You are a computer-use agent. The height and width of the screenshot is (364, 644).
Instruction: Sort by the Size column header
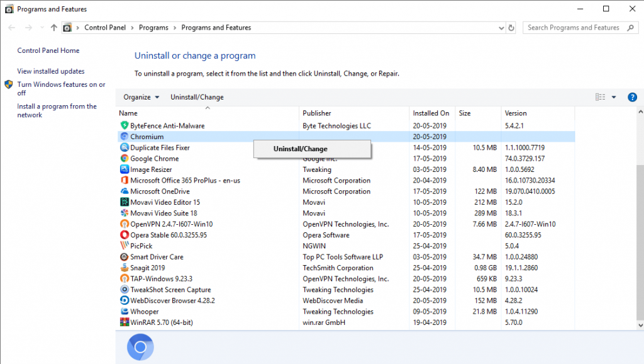pos(478,113)
